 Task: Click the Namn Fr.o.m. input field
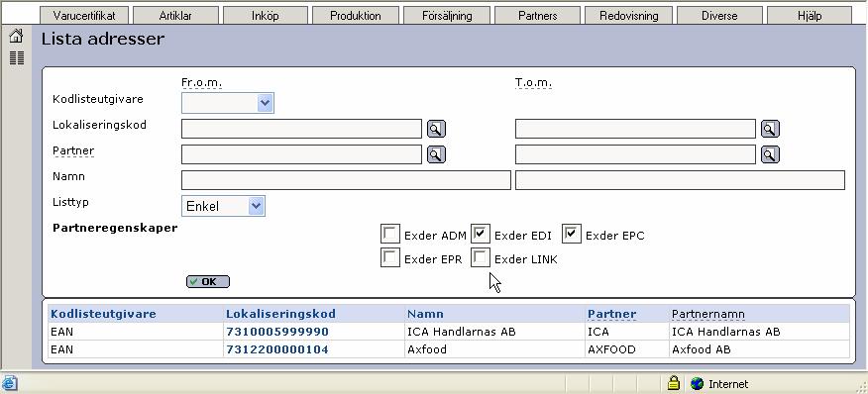pyautogui.click(x=346, y=180)
